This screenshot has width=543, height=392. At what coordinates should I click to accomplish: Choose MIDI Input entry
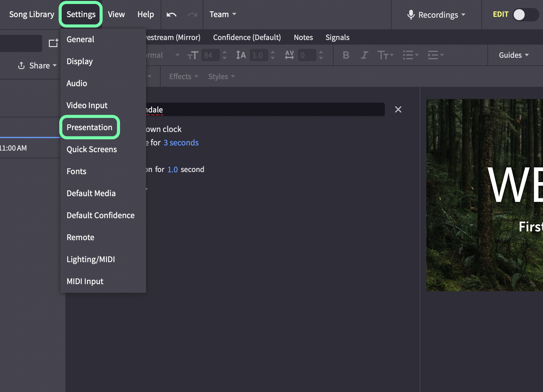coord(85,281)
